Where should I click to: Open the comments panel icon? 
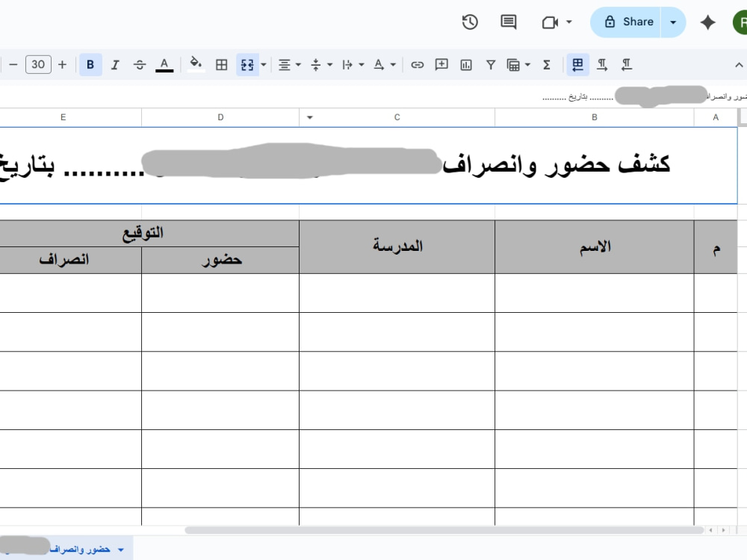508,22
